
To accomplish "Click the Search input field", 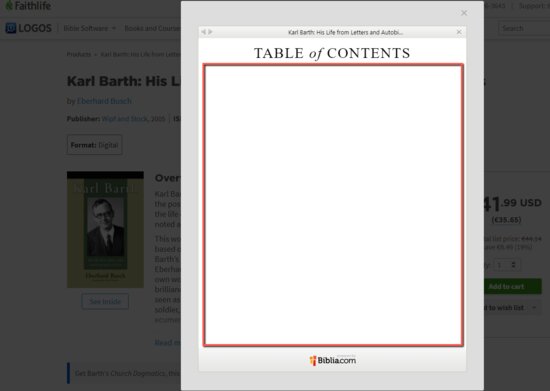I will pos(524,28).
